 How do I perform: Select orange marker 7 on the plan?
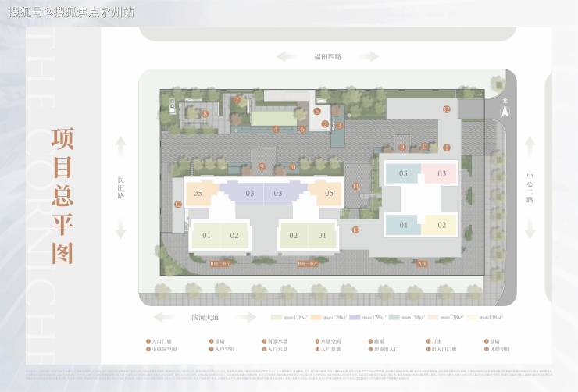pos(237,99)
